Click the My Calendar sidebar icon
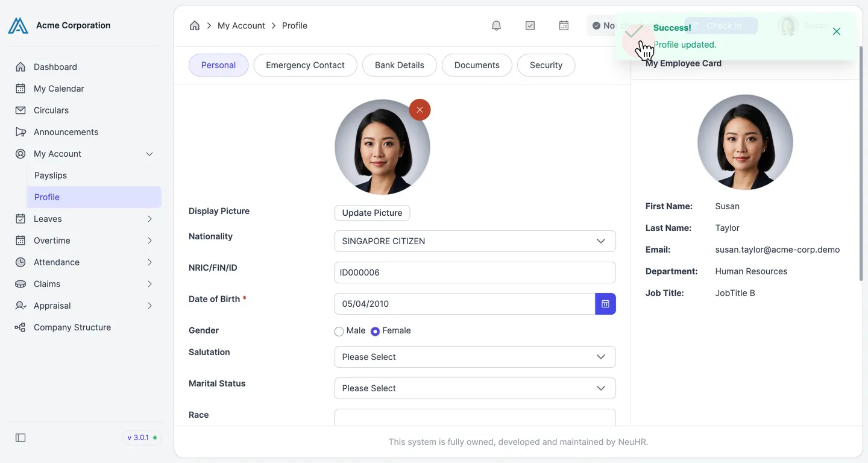 coord(20,89)
